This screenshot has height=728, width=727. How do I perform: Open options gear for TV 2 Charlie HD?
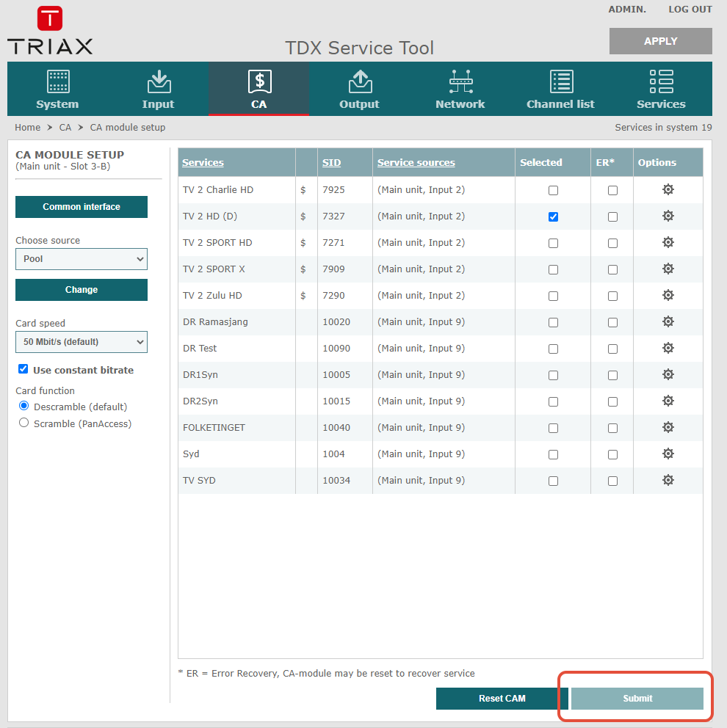tap(668, 189)
